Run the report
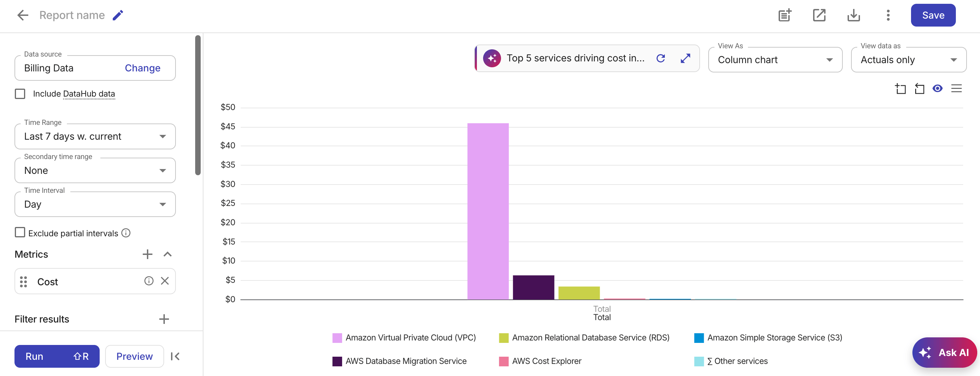Screen dimensions: 980x376 point(57,356)
